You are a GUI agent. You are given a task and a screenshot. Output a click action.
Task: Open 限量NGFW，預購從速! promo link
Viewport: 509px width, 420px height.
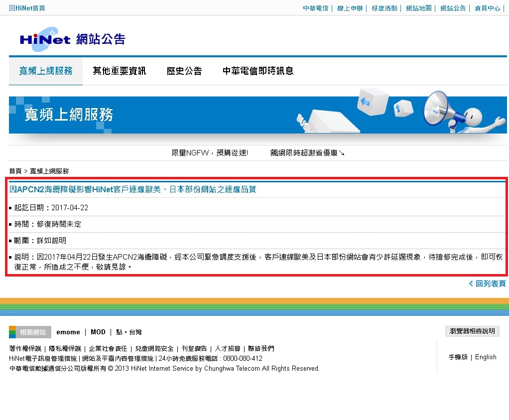point(210,152)
